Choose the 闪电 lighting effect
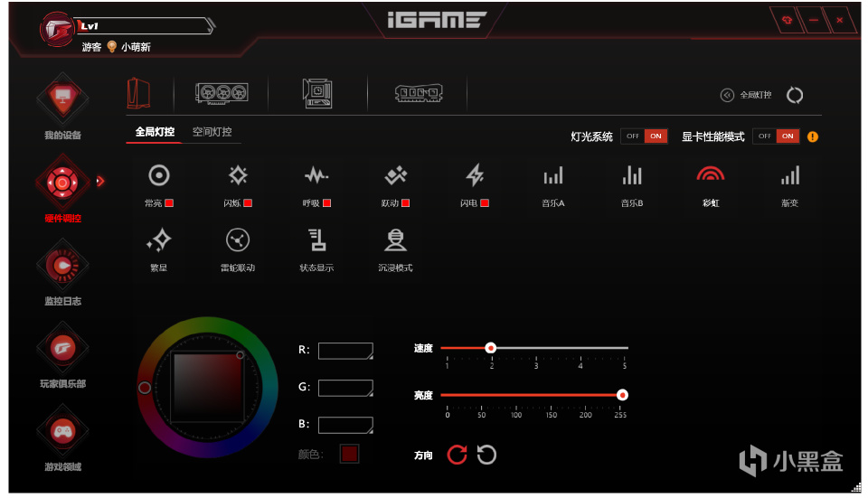 (475, 186)
